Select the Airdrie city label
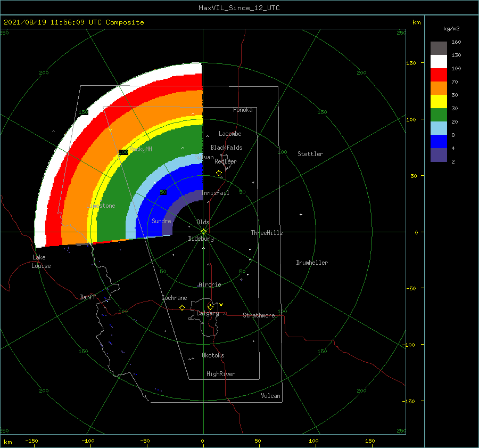 [210, 284]
